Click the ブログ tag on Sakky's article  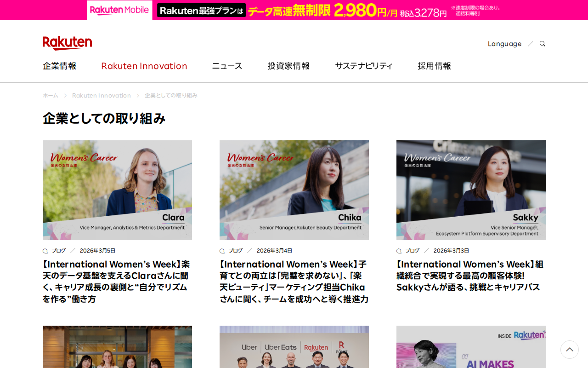[412, 251]
